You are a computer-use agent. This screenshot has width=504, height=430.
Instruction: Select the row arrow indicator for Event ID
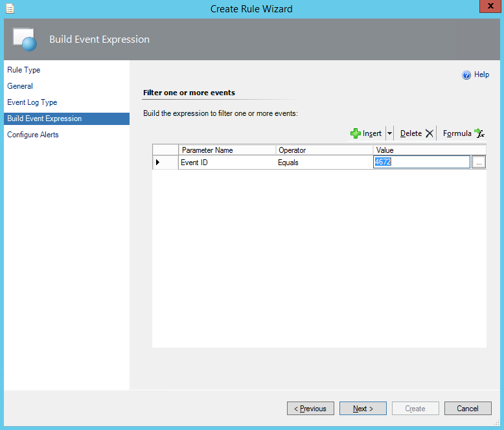coord(158,163)
